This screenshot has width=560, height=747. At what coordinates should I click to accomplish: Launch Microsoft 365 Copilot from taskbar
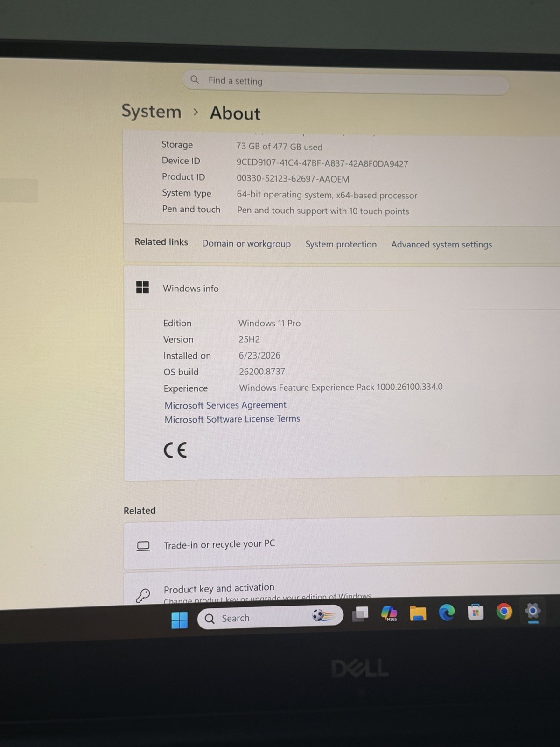pos(389,613)
